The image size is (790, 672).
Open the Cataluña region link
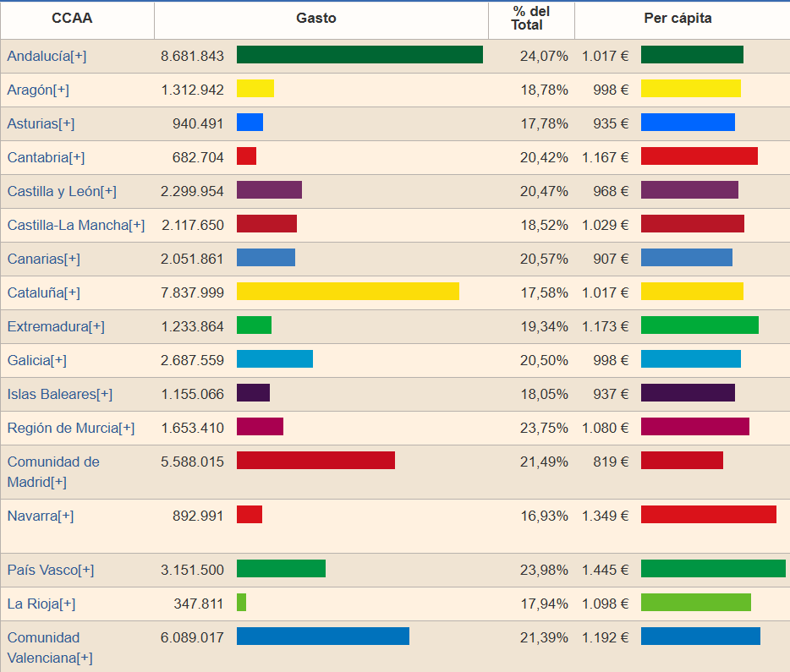click(43, 292)
